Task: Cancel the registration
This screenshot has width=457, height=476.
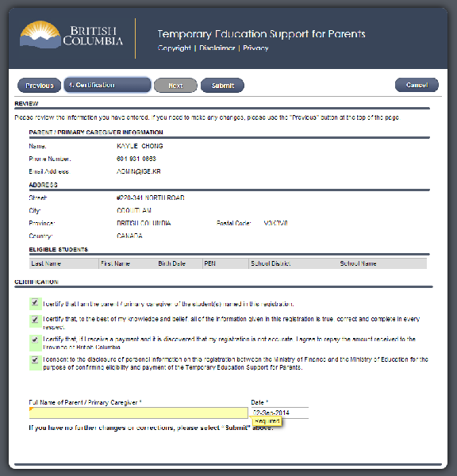Action: point(417,85)
